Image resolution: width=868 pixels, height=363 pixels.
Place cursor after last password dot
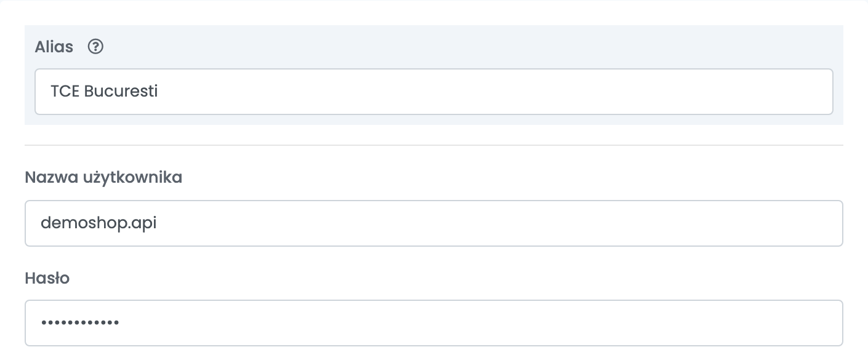point(120,322)
